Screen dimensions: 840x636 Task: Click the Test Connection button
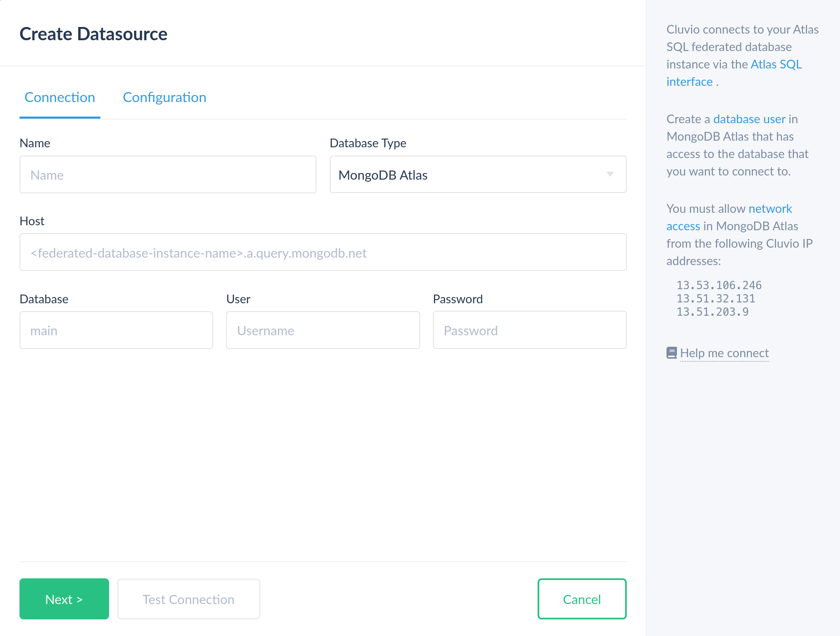click(189, 599)
